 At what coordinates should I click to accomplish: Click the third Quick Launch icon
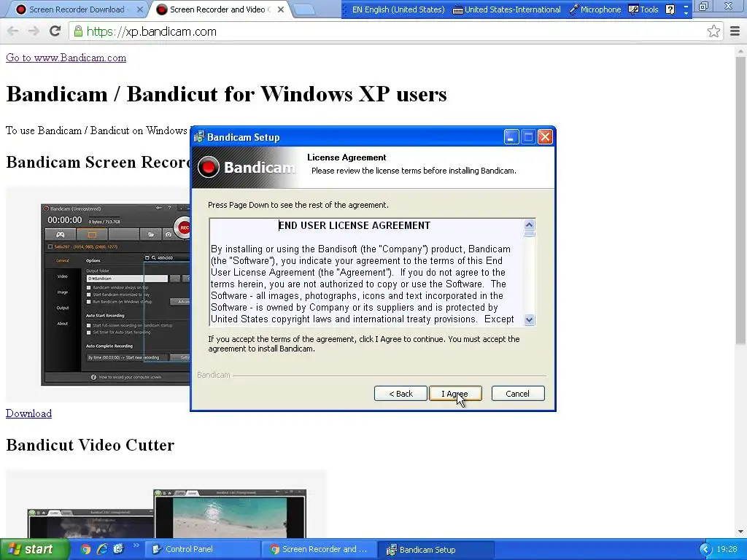click(118, 549)
